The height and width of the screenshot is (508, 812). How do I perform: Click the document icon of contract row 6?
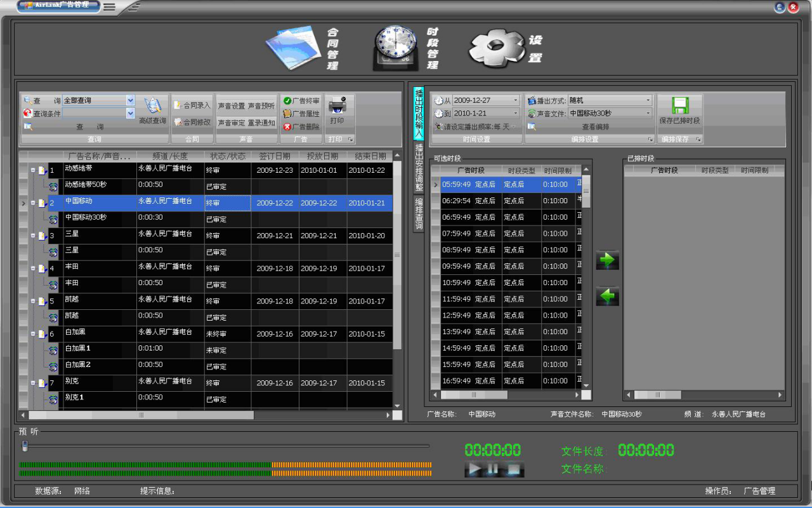pos(43,334)
